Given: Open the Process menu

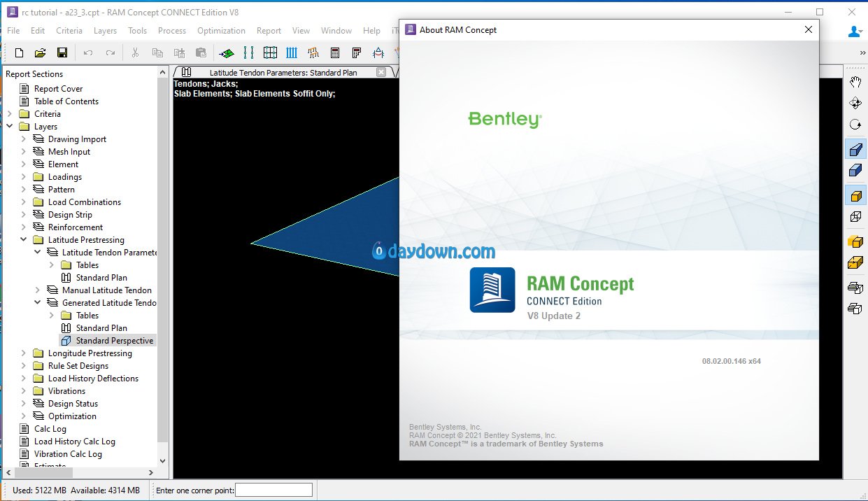Looking at the screenshot, I should [x=172, y=31].
